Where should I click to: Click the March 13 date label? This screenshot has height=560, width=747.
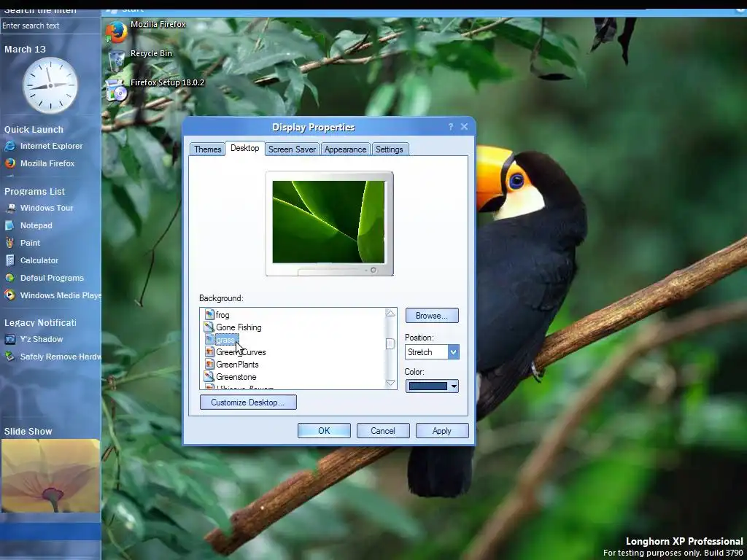[26, 49]
